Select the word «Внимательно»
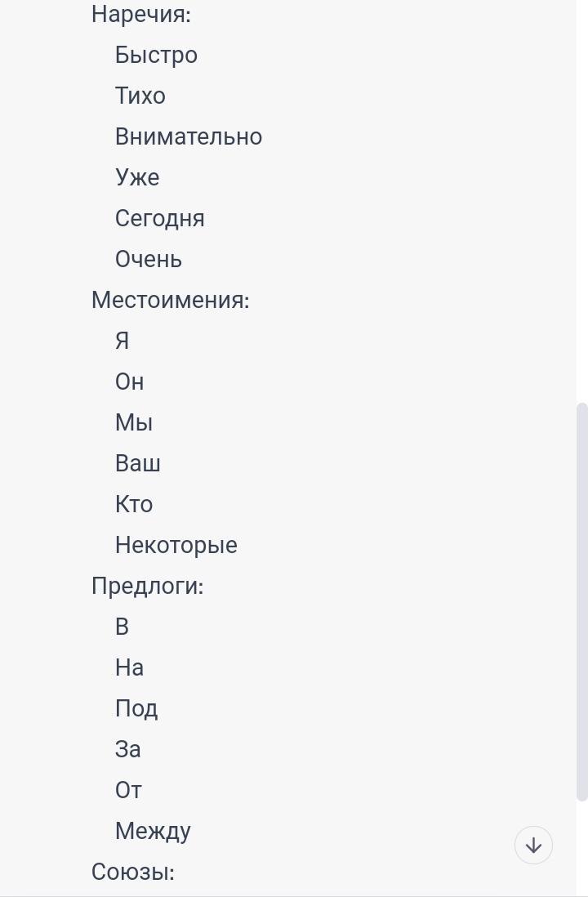The height and width of the screenshot is (897, 588). (x=189, y=137)
